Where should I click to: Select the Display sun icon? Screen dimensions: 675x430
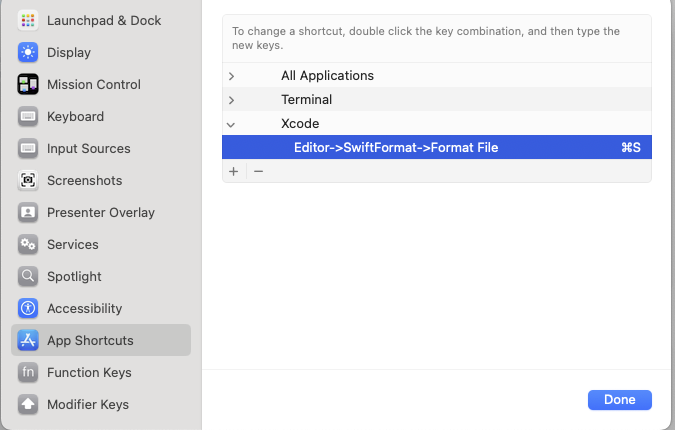point(28,52)
